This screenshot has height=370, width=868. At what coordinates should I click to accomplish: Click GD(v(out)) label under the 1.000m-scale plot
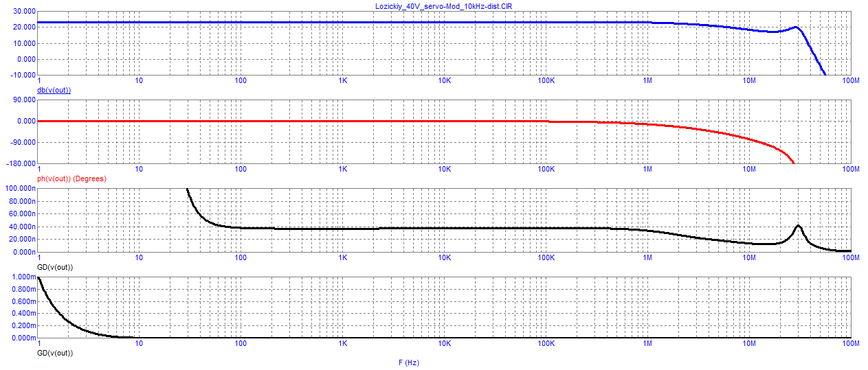coord(54,353)
